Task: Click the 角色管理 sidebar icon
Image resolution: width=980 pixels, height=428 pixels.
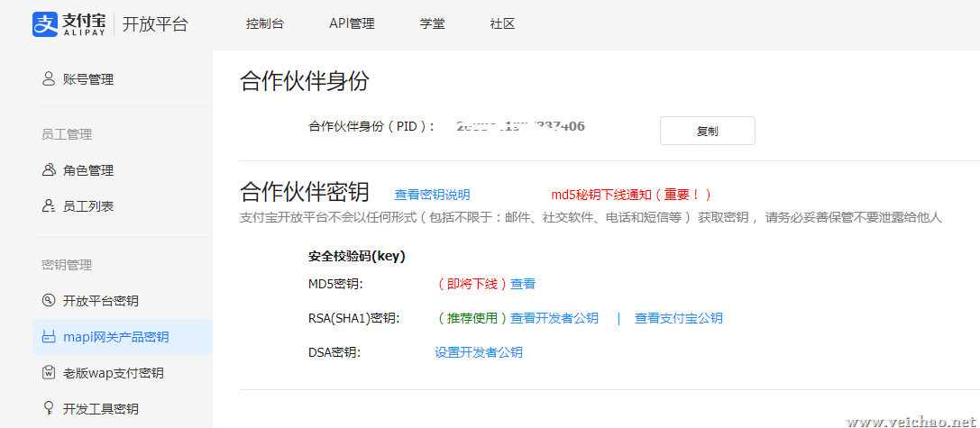Action: point(49,170)
